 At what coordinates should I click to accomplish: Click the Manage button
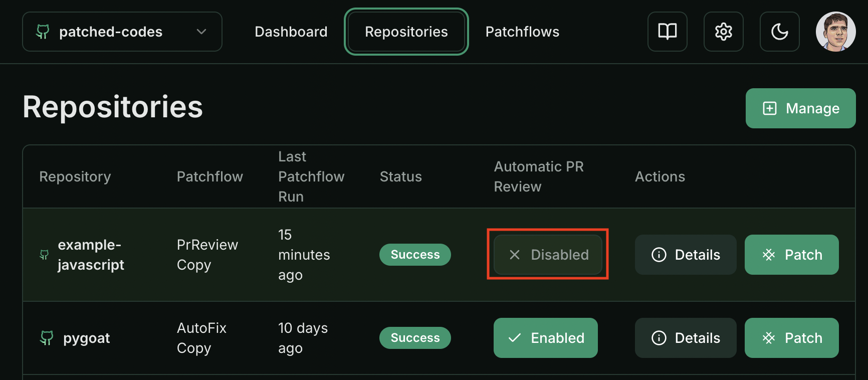tap(800, 108)
